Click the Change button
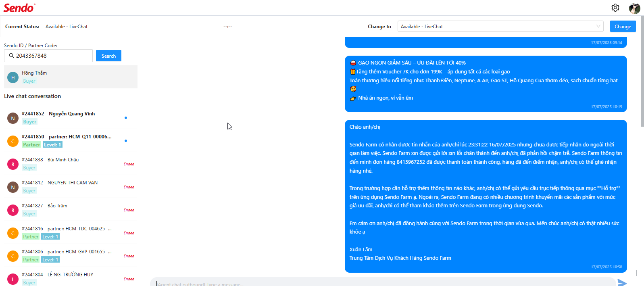The image size is (644, 286). pos(623,26)
